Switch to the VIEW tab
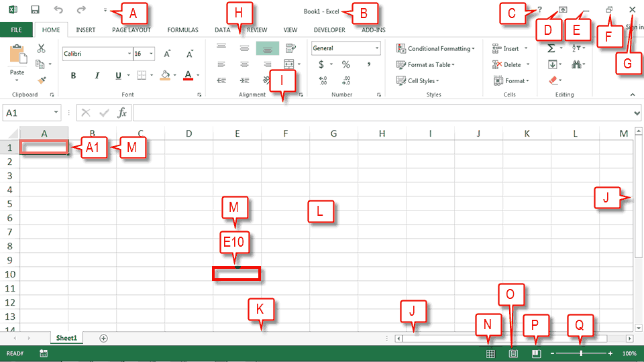The width and height of the screenshot is (644, 362). (290, 30)
